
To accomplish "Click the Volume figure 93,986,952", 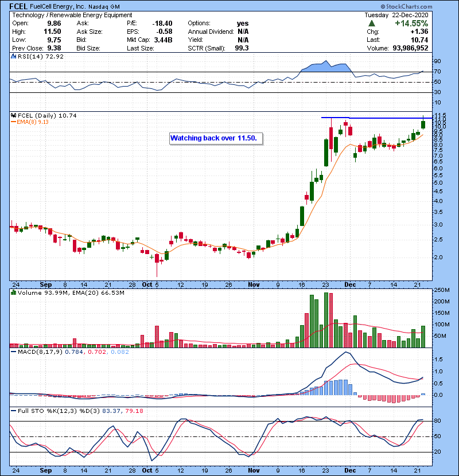I will 410,48.
